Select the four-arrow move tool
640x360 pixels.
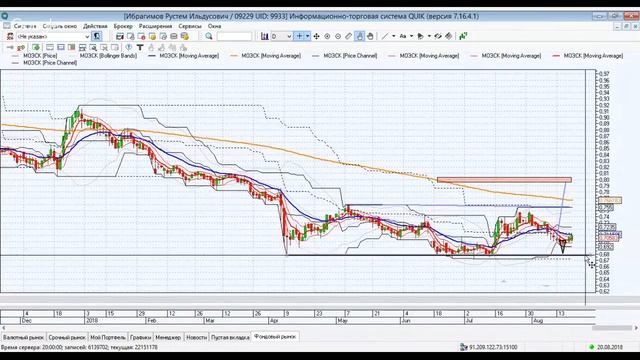point(316,36)
